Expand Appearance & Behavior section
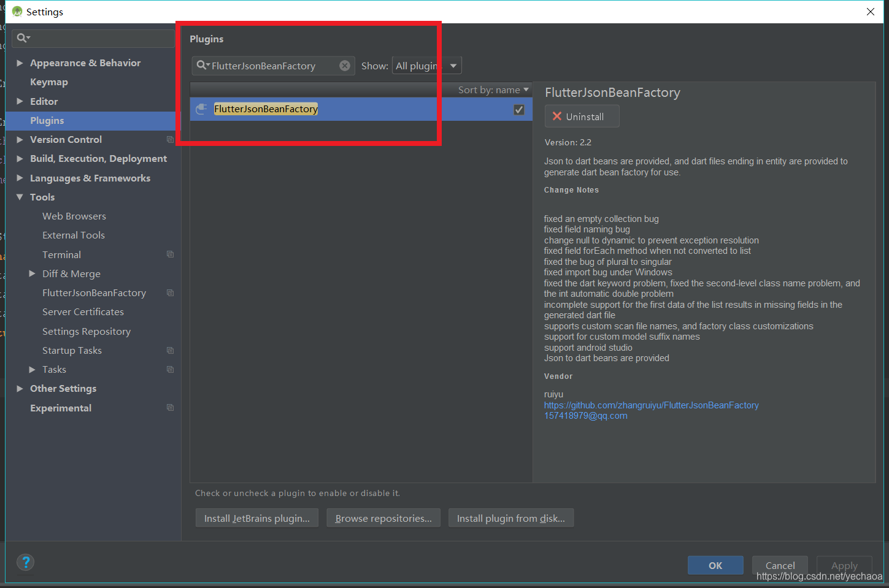889x588 pixels. click(20, 63)
